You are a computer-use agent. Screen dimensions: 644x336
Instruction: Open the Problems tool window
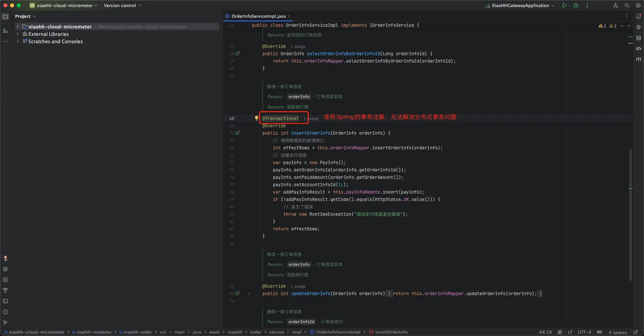point(6,312)
